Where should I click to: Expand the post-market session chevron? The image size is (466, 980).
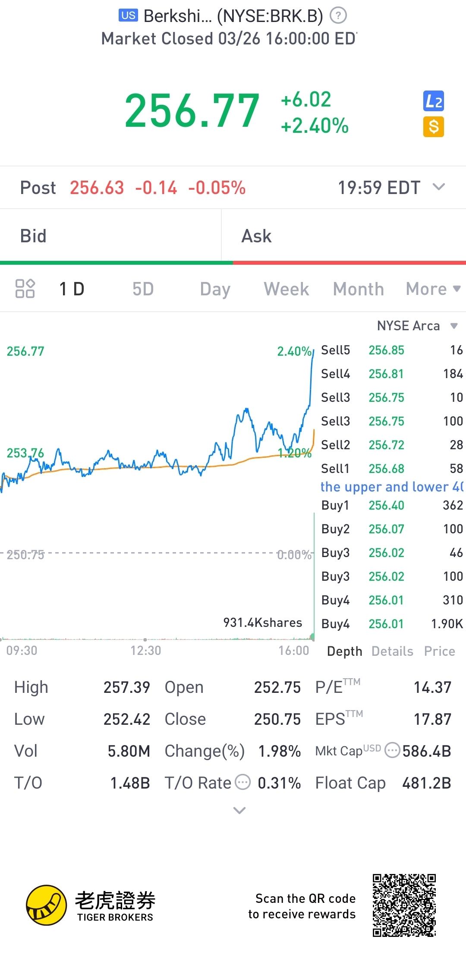(439, 187)
